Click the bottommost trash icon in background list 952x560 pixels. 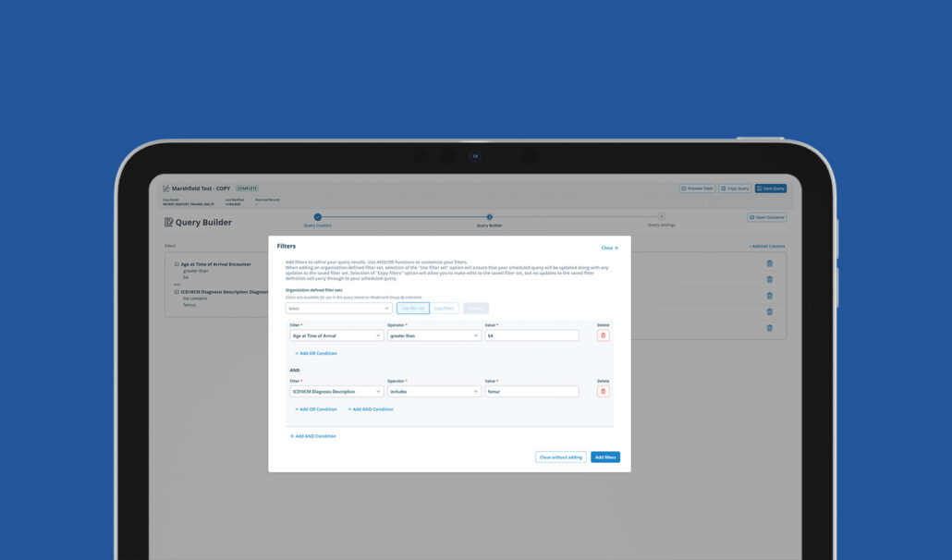[x=769, y=328]
